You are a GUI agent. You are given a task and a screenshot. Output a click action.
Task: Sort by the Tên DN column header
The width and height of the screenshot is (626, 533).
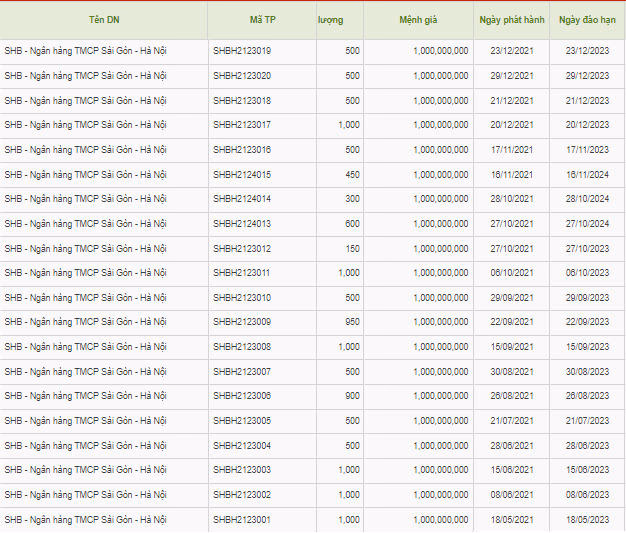(x=103, y=20)
